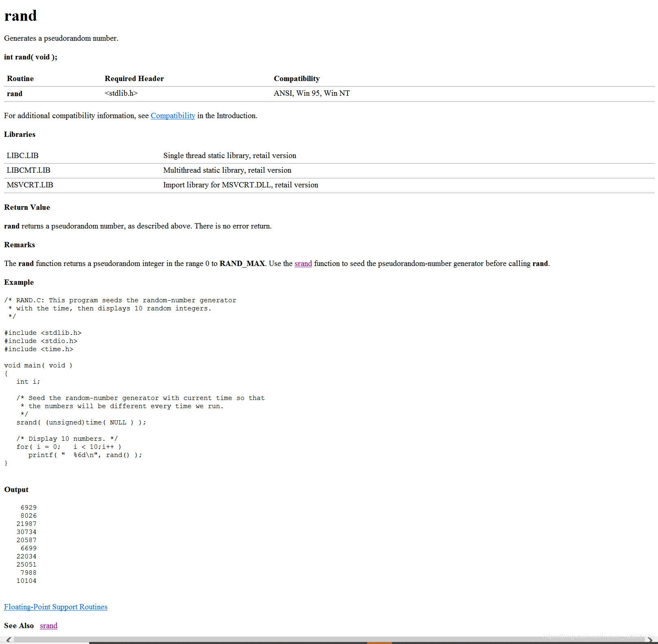Click 'Import library for MSVCRT.DLL, retail version'
658x644 pixels.
[x=241, y=185]
